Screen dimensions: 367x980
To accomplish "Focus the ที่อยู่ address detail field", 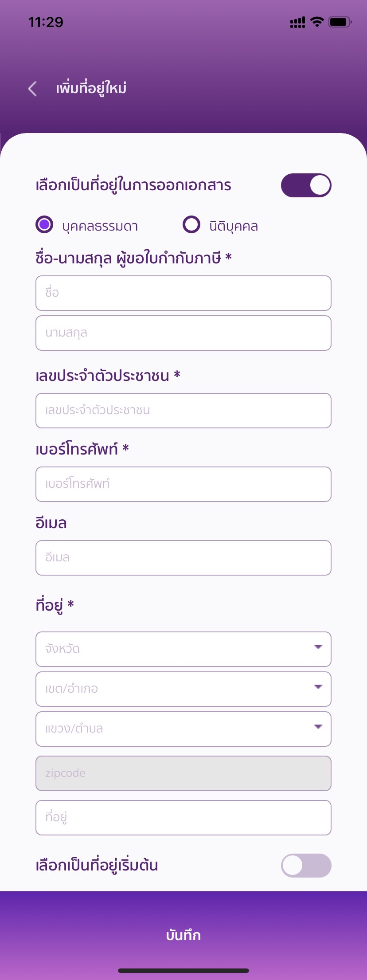I will coord(183,818).
